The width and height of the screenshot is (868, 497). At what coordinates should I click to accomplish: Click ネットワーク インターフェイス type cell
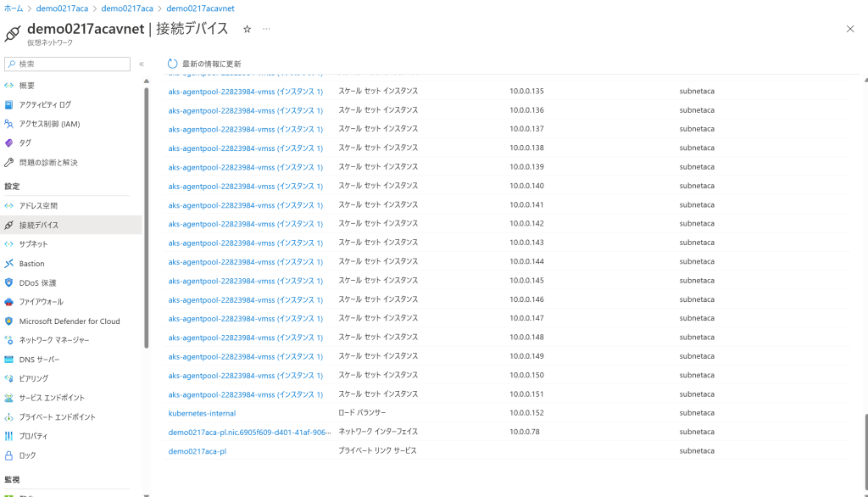(x=378, y=432)
